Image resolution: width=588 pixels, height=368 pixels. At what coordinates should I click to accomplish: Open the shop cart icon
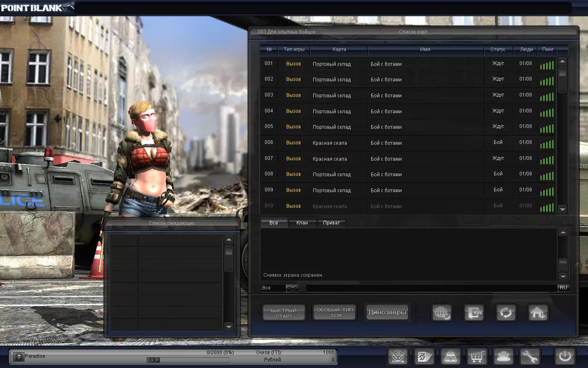477,357
